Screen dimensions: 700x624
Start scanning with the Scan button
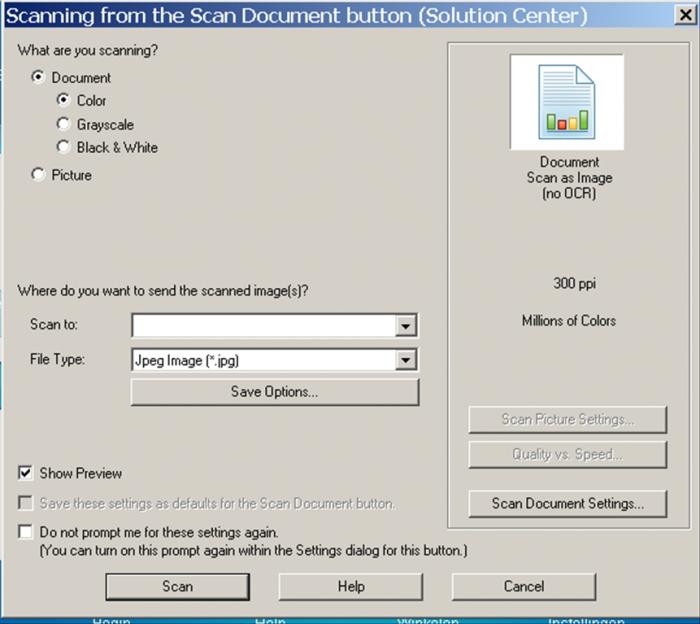178,587
